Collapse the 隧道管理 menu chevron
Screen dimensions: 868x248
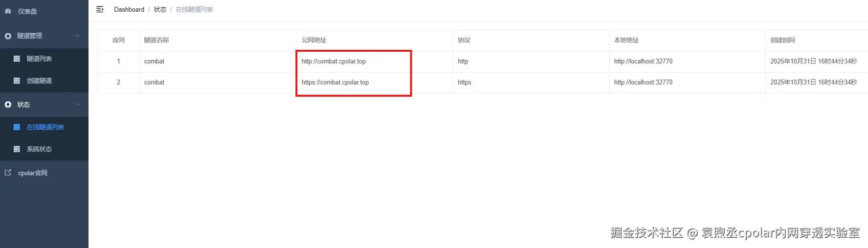pyautogui.click(x=77, y=36)
